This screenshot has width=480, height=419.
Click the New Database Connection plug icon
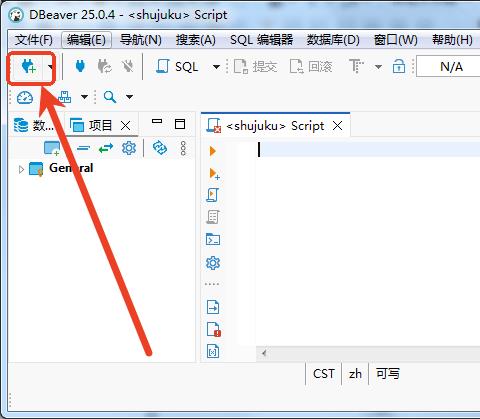(28, 67)
